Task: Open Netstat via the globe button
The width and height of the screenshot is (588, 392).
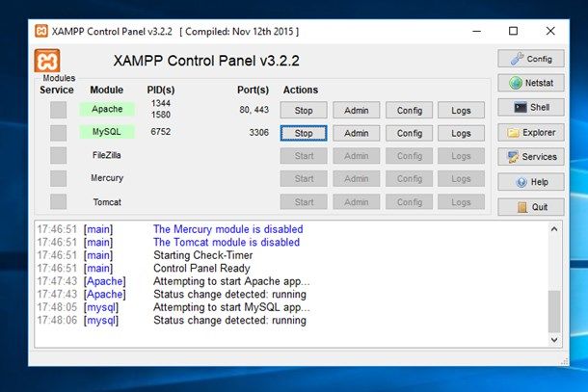Action: tap(530, 83)
